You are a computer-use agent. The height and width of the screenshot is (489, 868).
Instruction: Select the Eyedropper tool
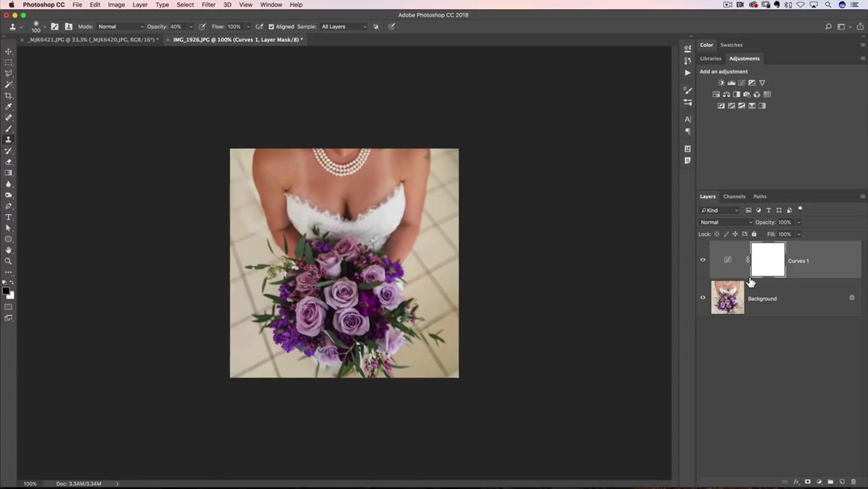pos(9,106)
